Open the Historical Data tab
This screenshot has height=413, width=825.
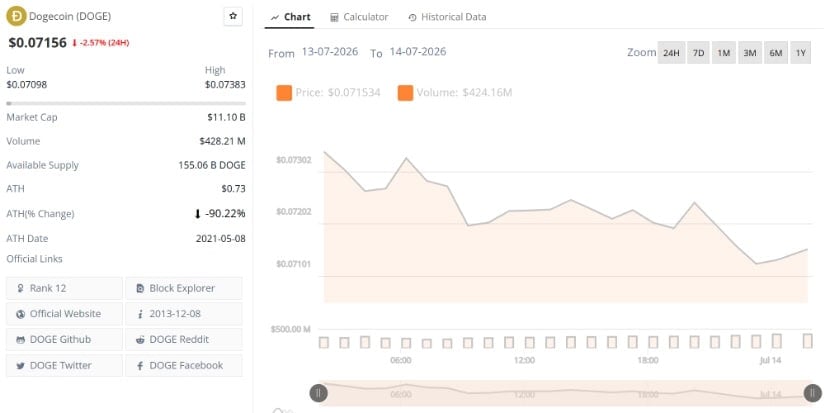(447, 17)
